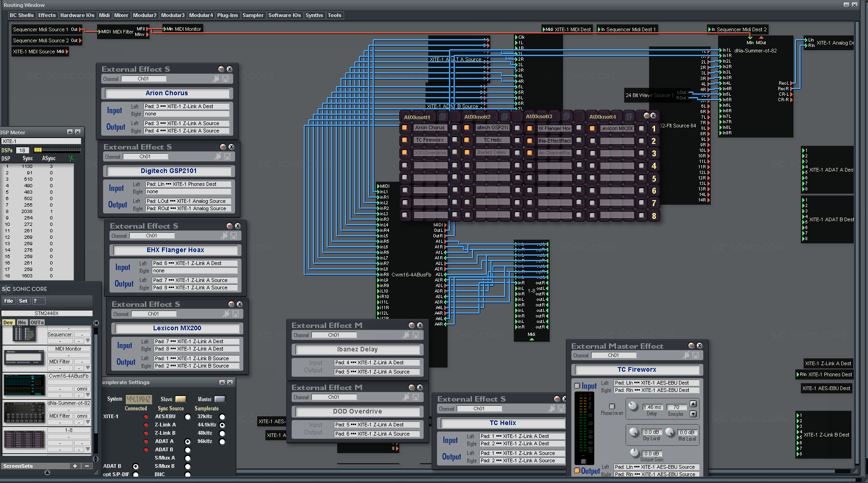
Task: Click the Arion Chorus slot in AUXknott1
Action: [430, 127]
